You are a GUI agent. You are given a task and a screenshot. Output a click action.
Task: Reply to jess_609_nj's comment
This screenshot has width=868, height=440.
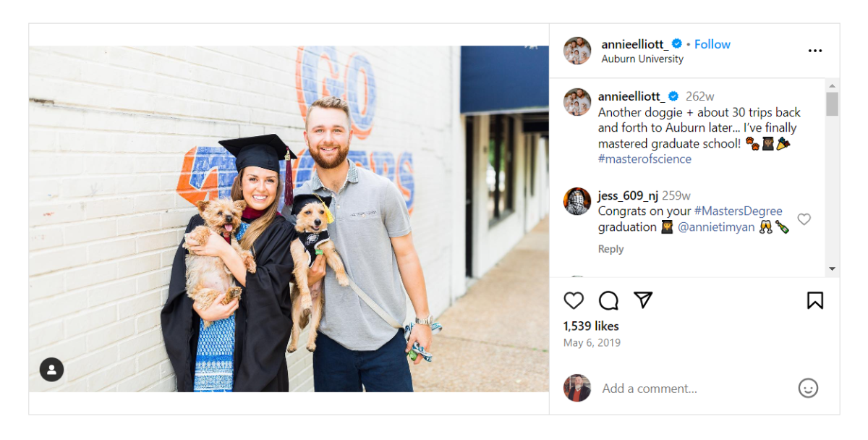tap(610, 249)
